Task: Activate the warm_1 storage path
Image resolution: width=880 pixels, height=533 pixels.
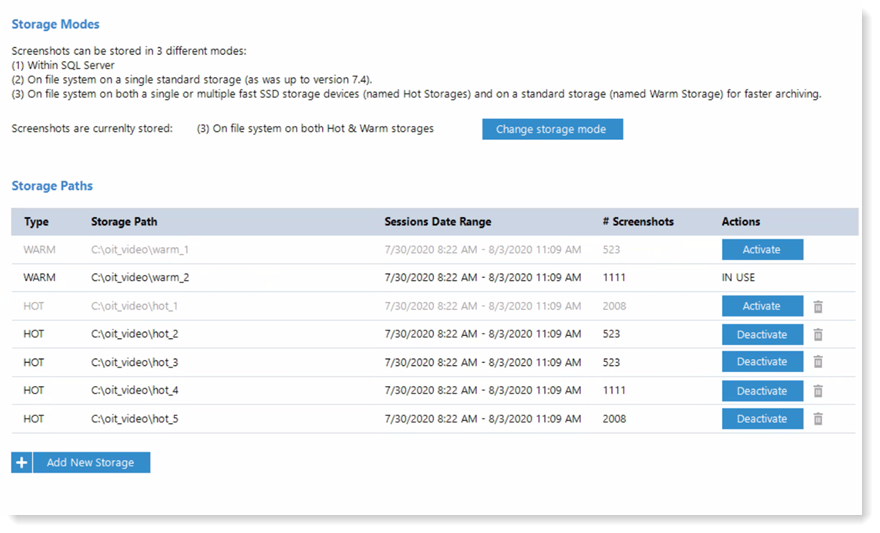Action: 762,250
